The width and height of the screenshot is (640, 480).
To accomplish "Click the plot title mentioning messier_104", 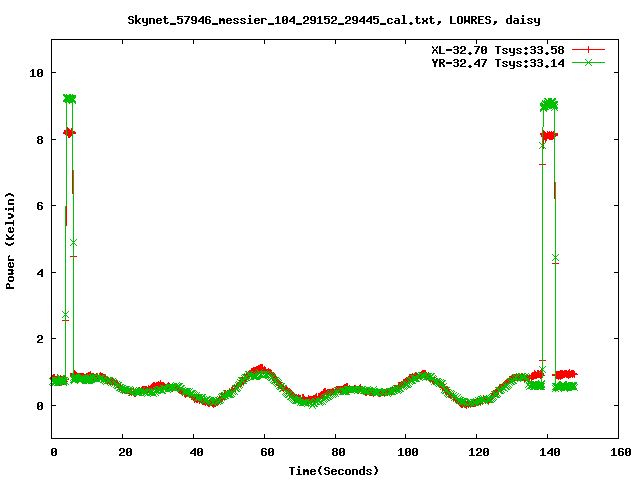I will click(x=334, y=20).
